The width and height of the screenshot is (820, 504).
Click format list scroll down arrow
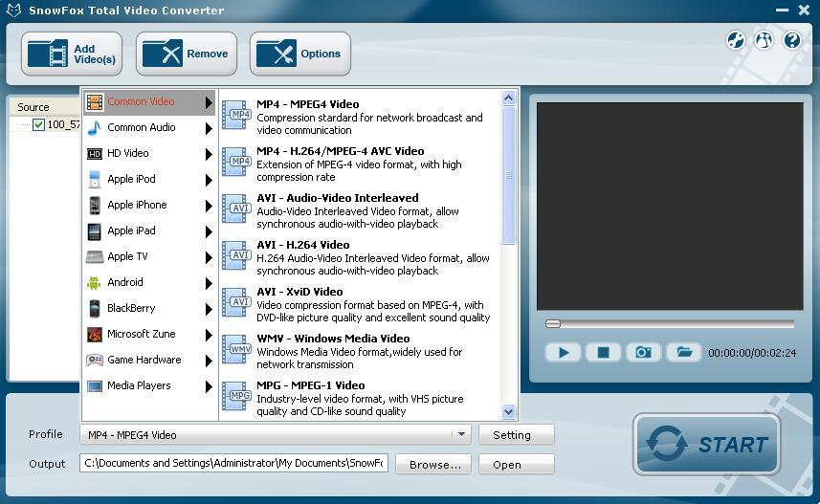point(508,412)
